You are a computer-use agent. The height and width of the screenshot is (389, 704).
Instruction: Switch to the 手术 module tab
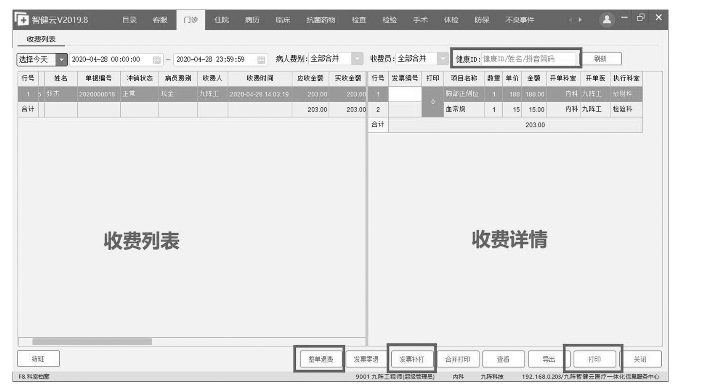(x=420, y=20)
